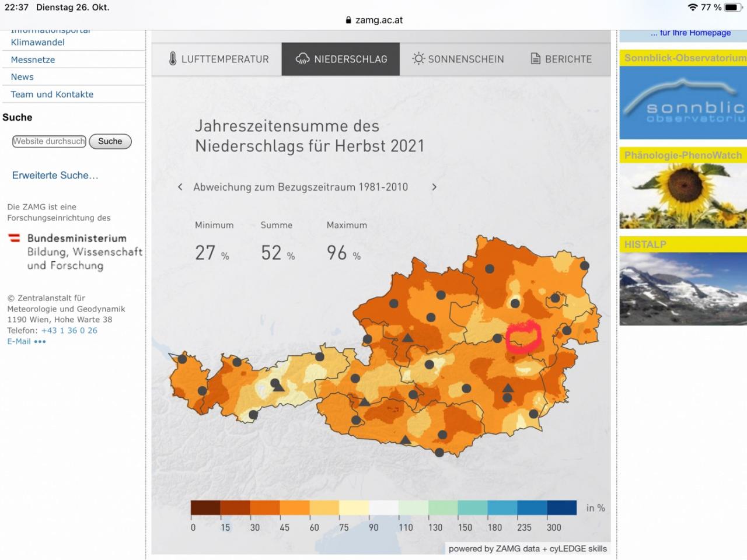Image resolution: width=747 pixels, height=560 pixels.
Task: Click the lock icon in address bar
Action: click(348, 20)
